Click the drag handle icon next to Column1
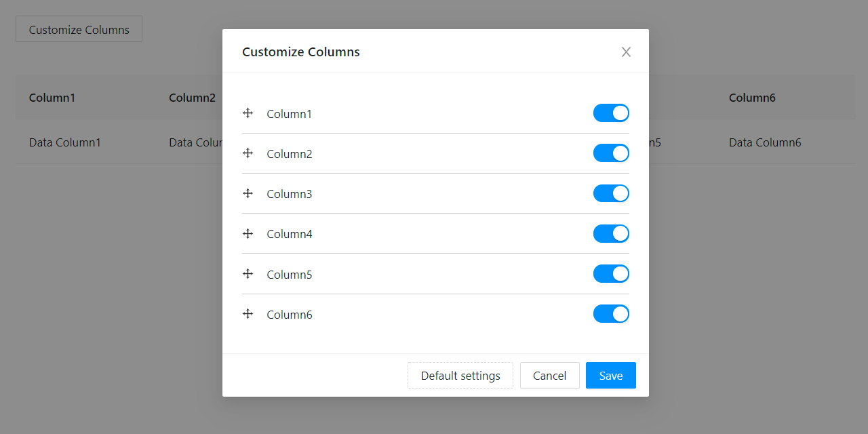868x434 pixels. click(248, 113)
